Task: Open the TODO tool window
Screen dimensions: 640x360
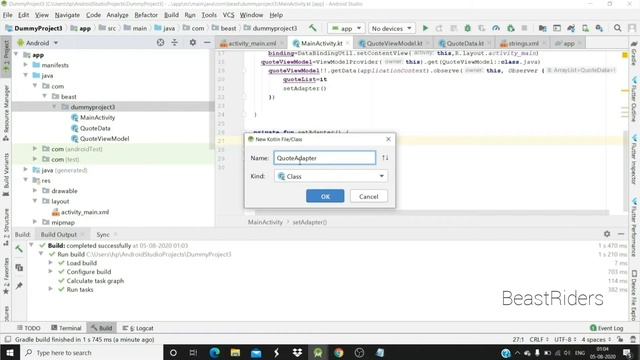Action: tap(29, 328)
